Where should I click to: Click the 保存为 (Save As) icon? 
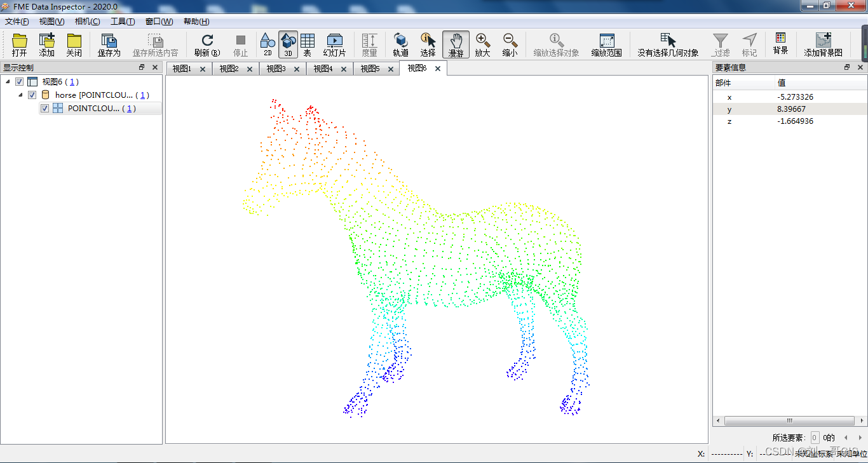pyautogui.click(x=109, y=44)
